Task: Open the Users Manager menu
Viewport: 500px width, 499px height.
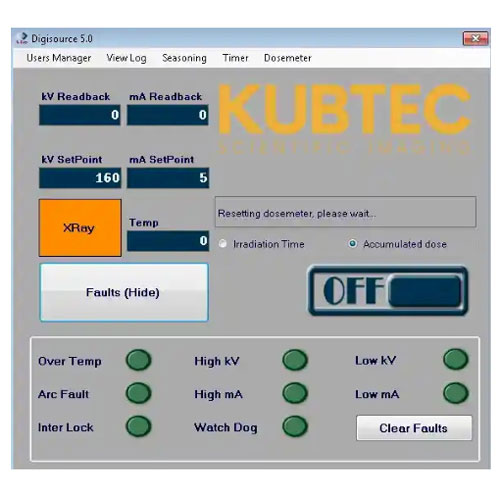Action: point(59,58)
